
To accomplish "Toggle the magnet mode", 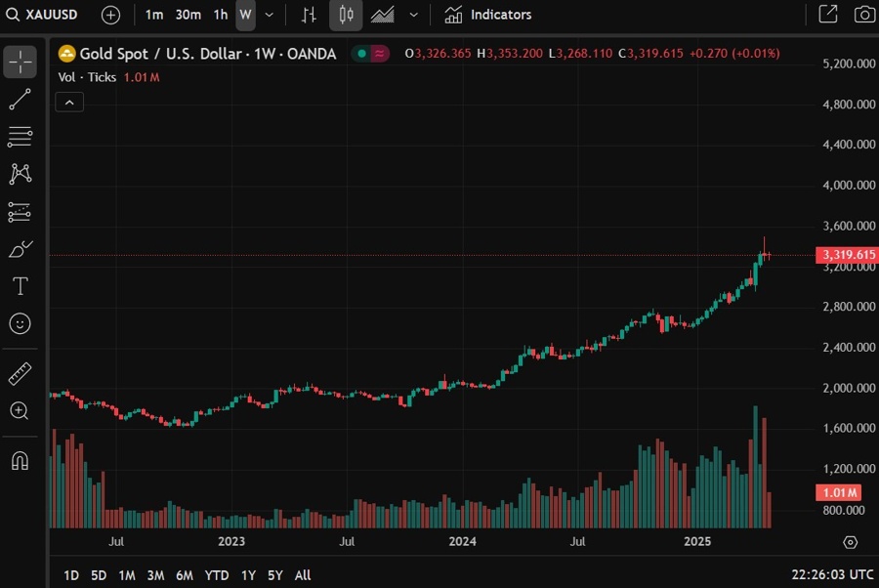I will (21, 461).
